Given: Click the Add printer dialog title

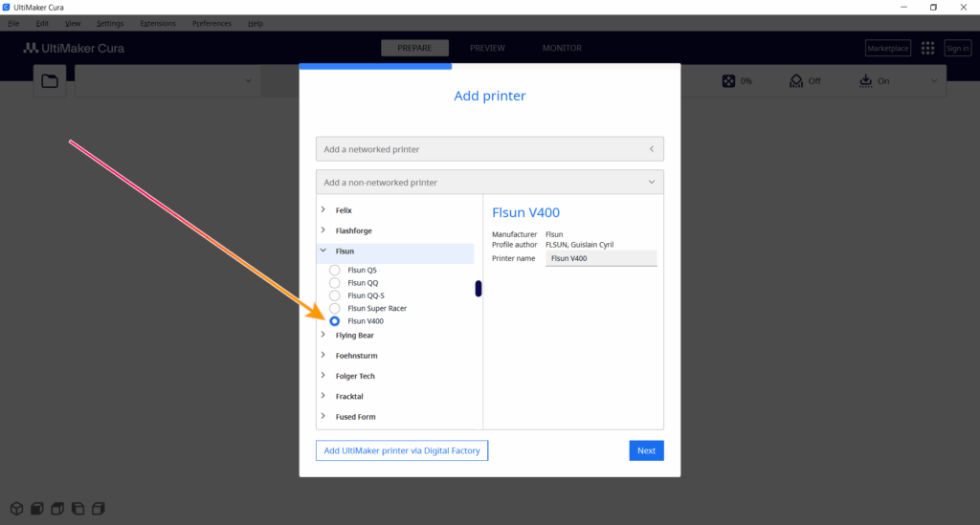Looking at the screenshot, I should click(490, 96).
